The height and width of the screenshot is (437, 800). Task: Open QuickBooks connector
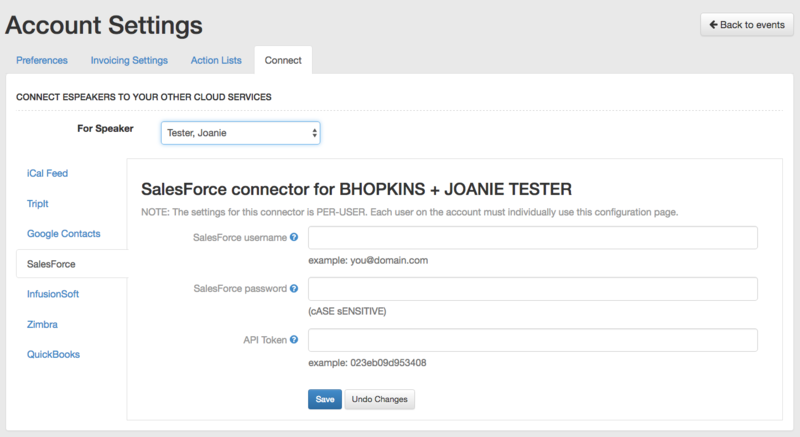[x=54, y=354]
